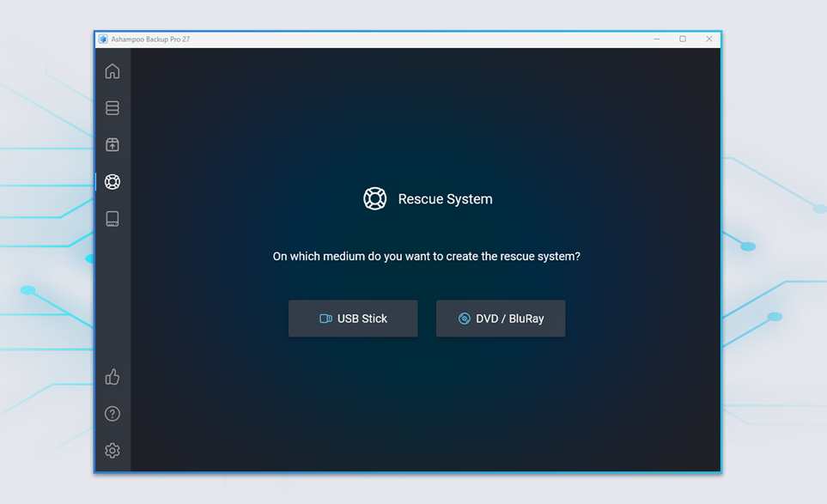
Task: Click the USB drive icon in the button
Action: [x=325, y=319]
